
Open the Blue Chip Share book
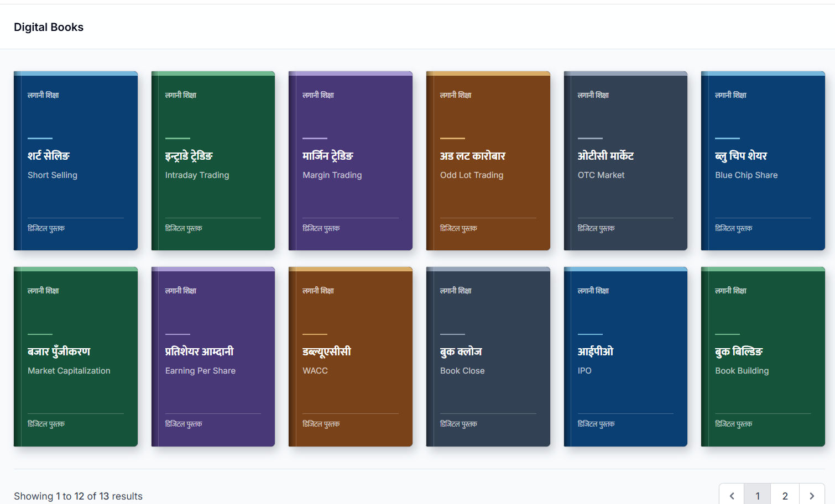tap(763, 161)
